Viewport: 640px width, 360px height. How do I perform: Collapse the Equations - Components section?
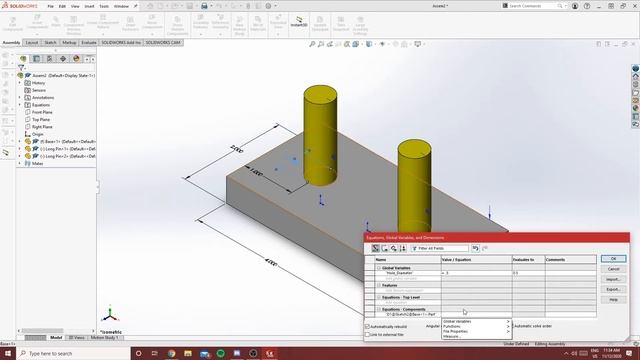[x=379, y=309]
